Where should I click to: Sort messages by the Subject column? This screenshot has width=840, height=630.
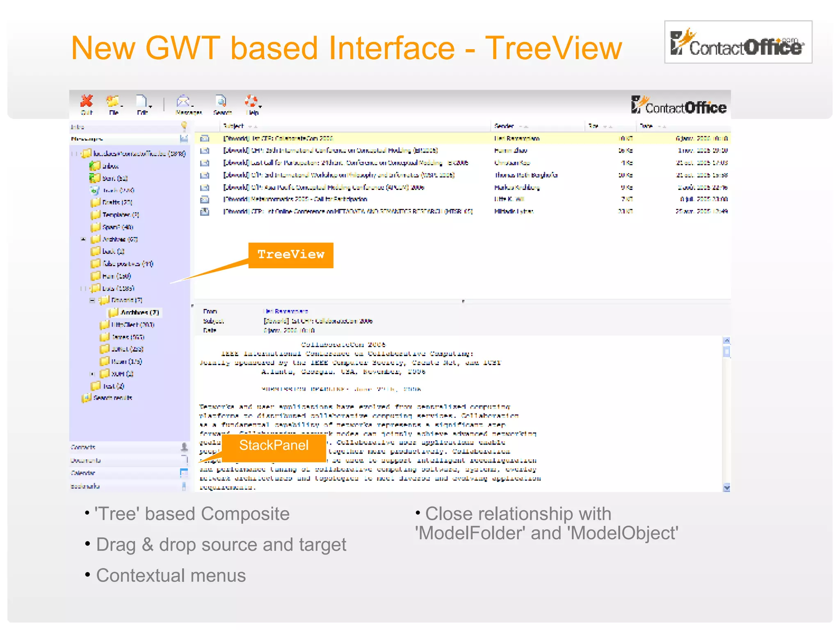tap(233, 126)
